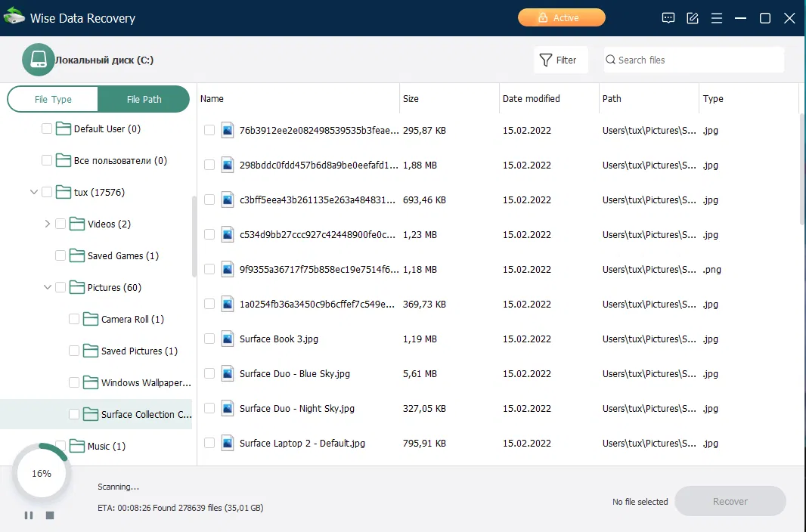Click the ETA found files status text

pyautogui.click(x=181, y=508)
